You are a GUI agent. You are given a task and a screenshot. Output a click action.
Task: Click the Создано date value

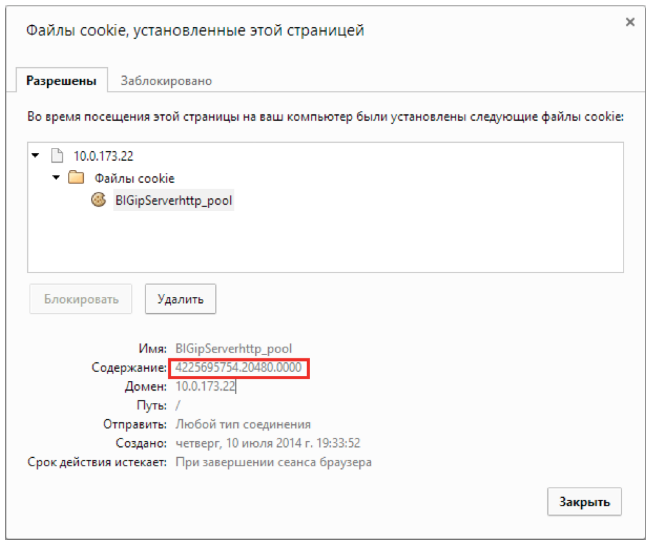point(267,443)
